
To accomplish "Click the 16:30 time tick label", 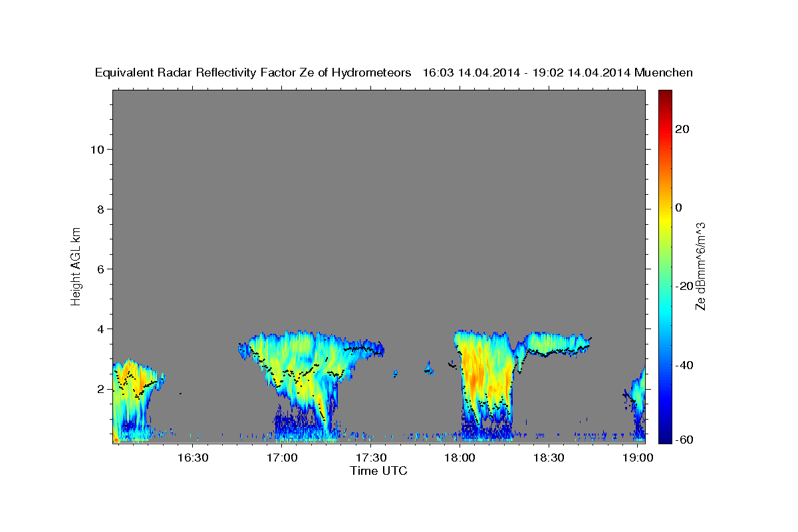I will 193,458.
